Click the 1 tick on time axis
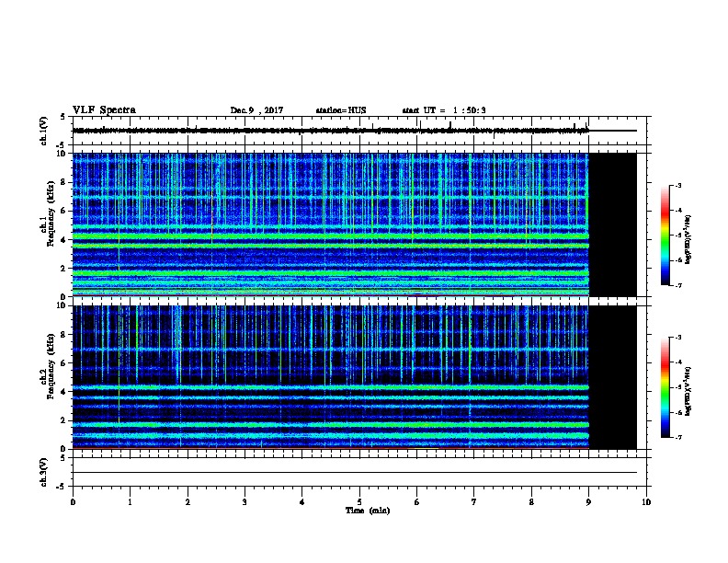 coord(131,502)
